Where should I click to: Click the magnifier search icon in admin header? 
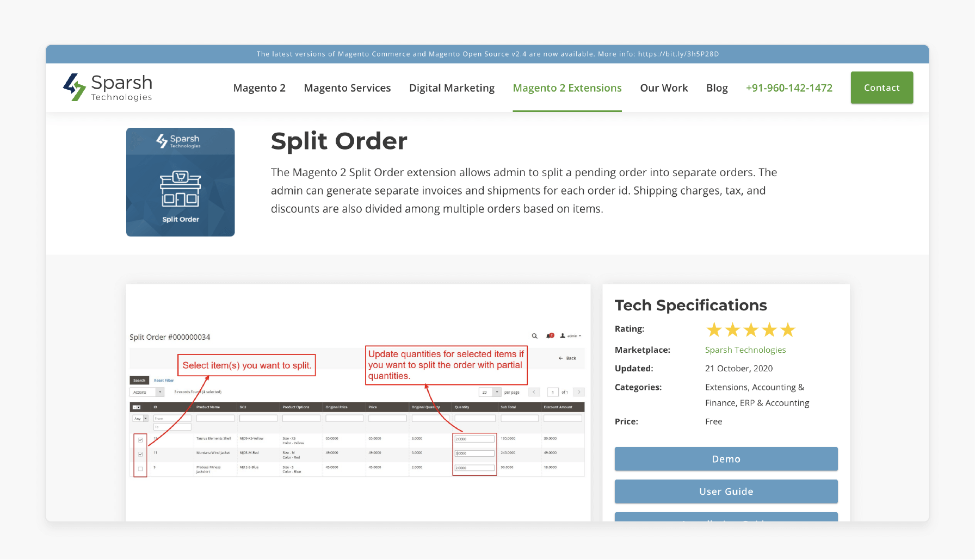tap(534, 336)
